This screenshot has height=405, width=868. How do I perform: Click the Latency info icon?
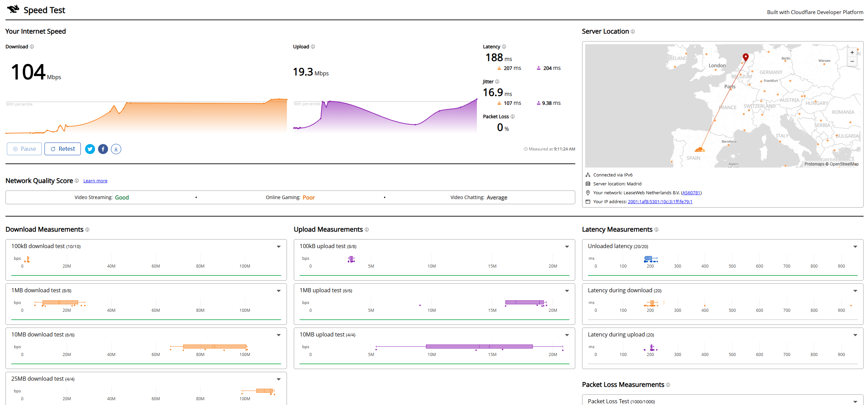(x=504, y=47)
